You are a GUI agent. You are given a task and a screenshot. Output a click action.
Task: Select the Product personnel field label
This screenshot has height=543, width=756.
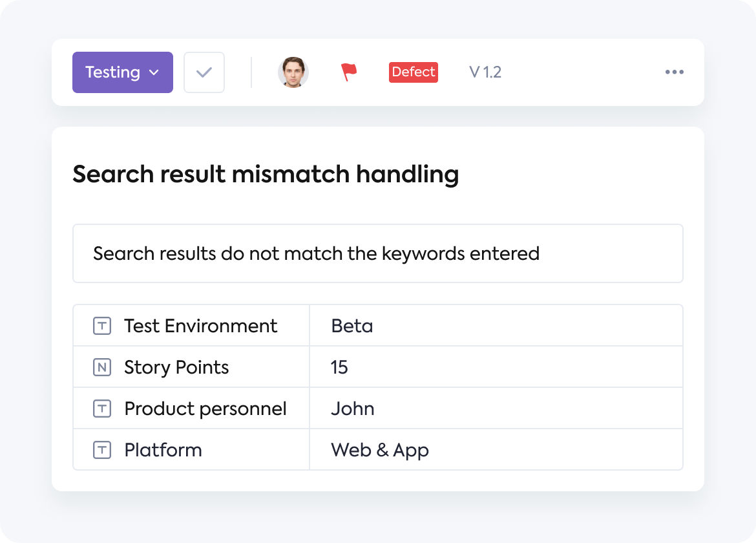point(205,409)
